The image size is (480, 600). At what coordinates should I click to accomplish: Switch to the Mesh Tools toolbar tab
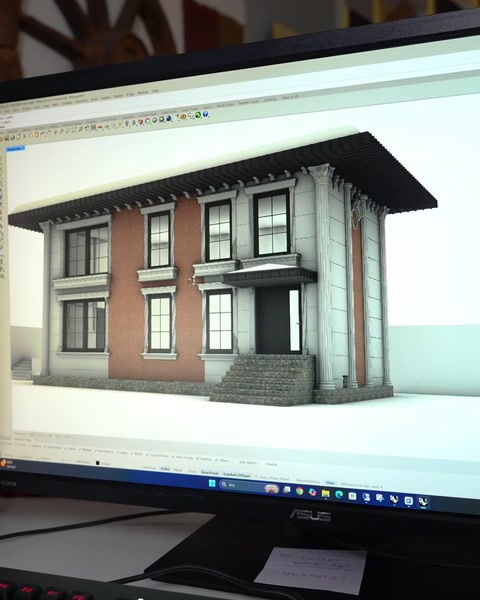tap(225, 105)
